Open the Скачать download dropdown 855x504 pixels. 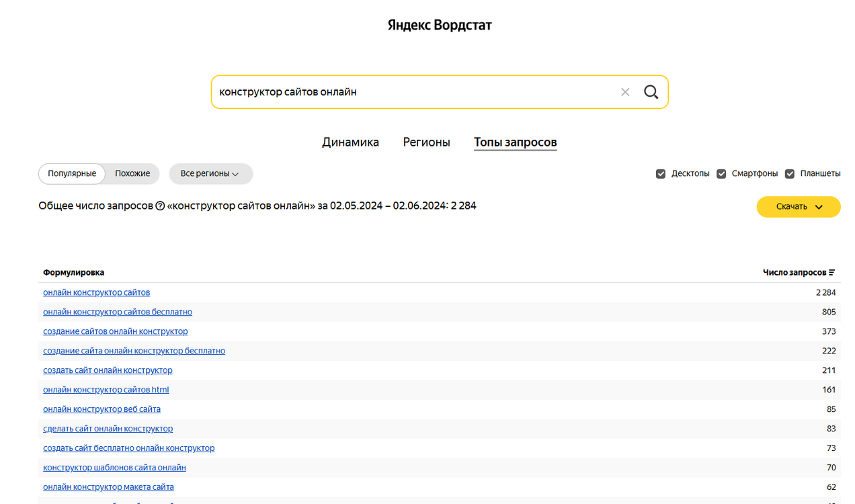pos(799,207)
